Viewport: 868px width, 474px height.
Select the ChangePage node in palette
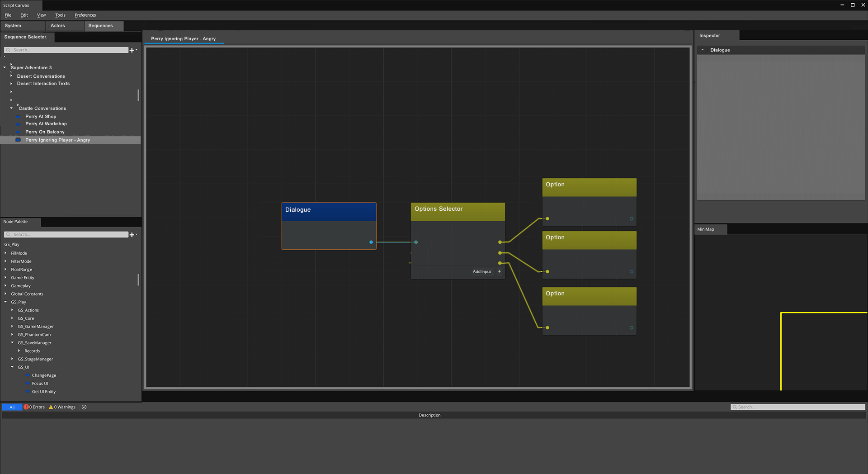pos(44,375)
